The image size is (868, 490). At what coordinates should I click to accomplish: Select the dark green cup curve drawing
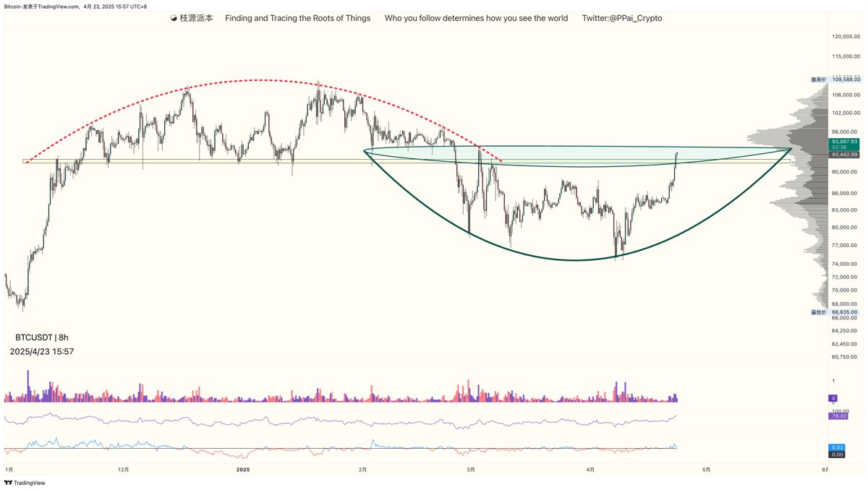coord(575,260)
